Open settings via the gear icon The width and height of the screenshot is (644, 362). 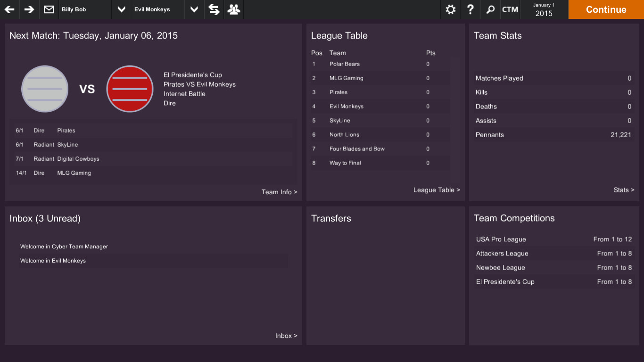pos(450,9)
